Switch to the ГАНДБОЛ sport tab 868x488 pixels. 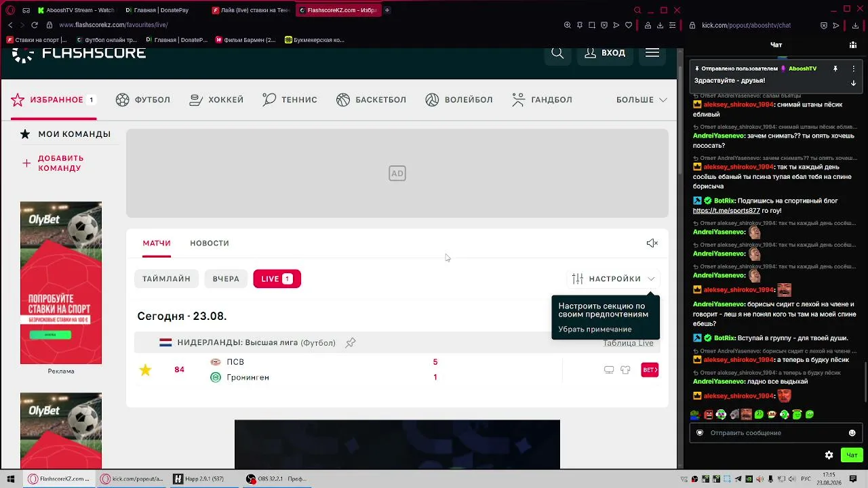tap(542, 100)
